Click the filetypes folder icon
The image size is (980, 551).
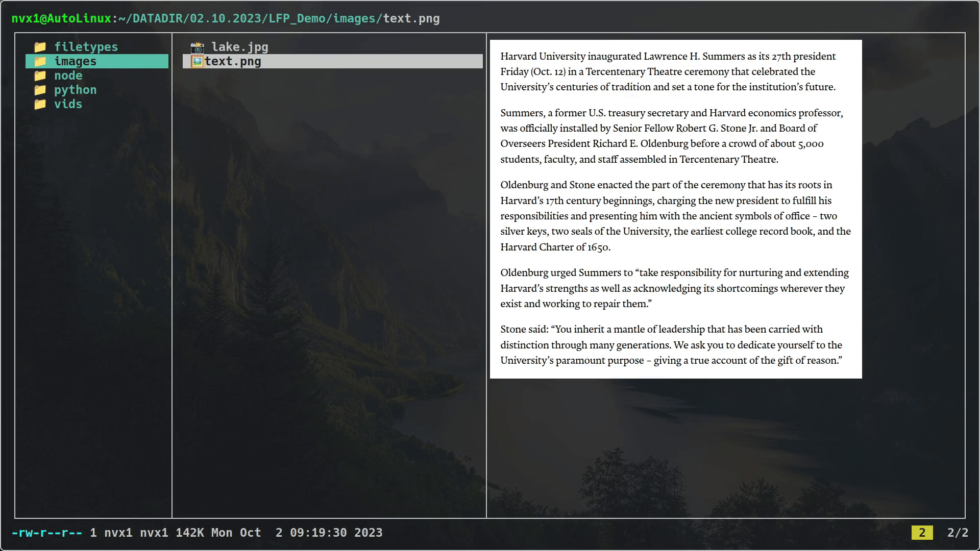(x=40, y=47)
